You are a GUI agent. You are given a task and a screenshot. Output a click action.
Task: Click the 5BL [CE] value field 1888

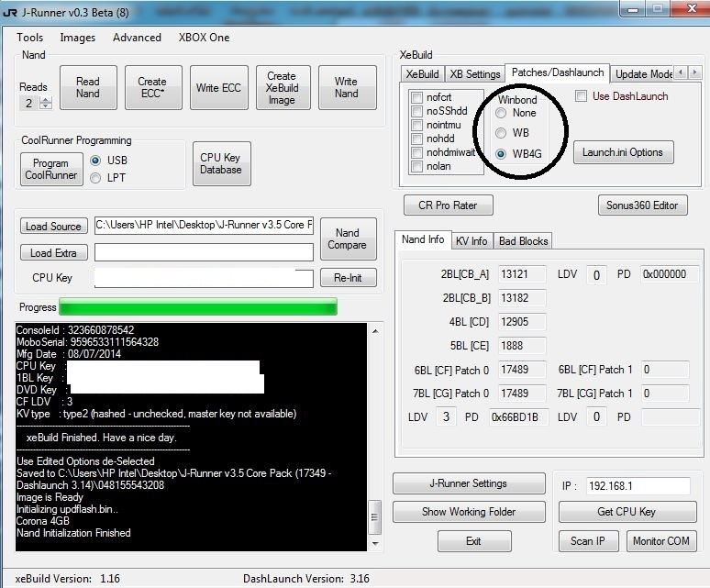[x=522, y=346]
